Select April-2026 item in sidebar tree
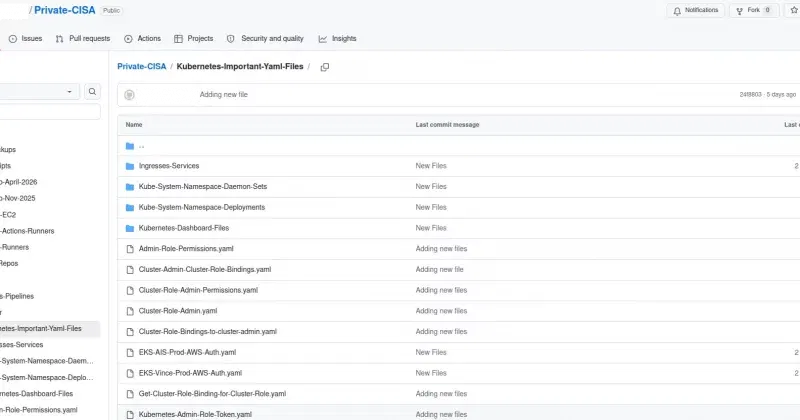 [x=19, y=182]
